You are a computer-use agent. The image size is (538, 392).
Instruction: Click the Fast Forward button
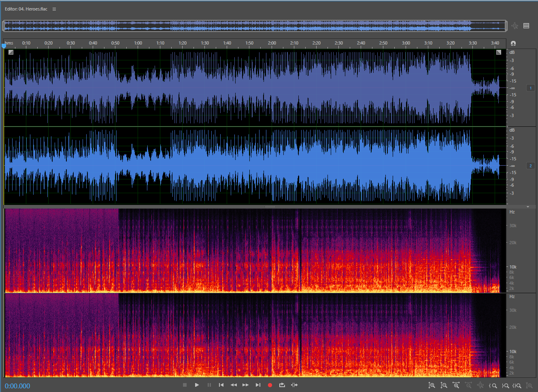(245, 385)
